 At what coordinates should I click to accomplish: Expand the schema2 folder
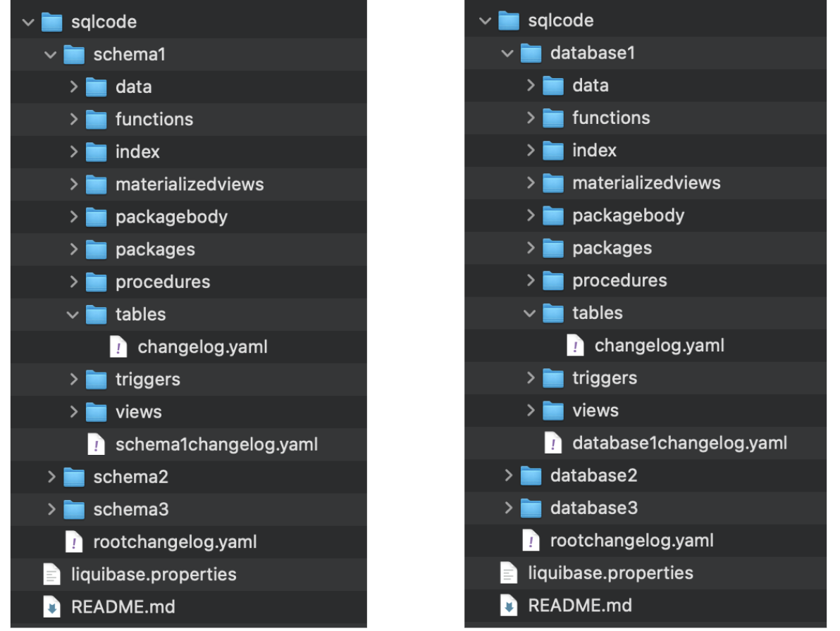click(51, 476)
